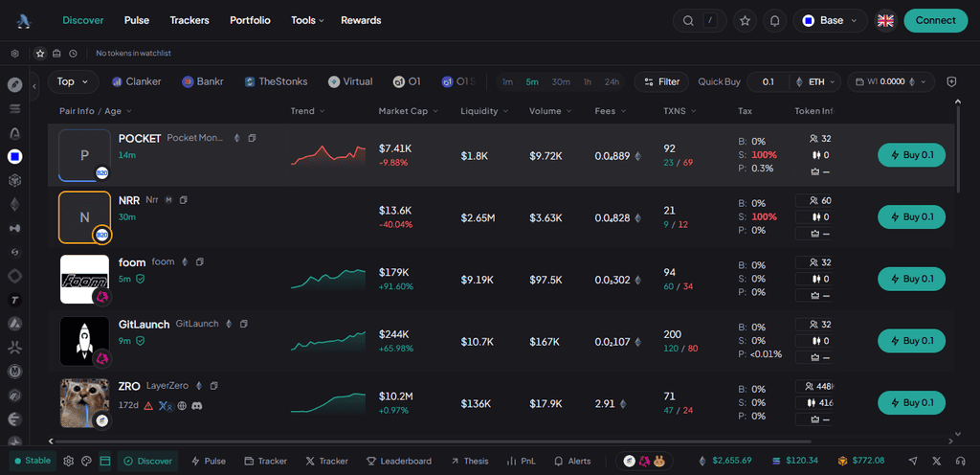Viewport: 980px width, 475px height.
Task: Sort by Market Cap column
Action: (408, 111)
